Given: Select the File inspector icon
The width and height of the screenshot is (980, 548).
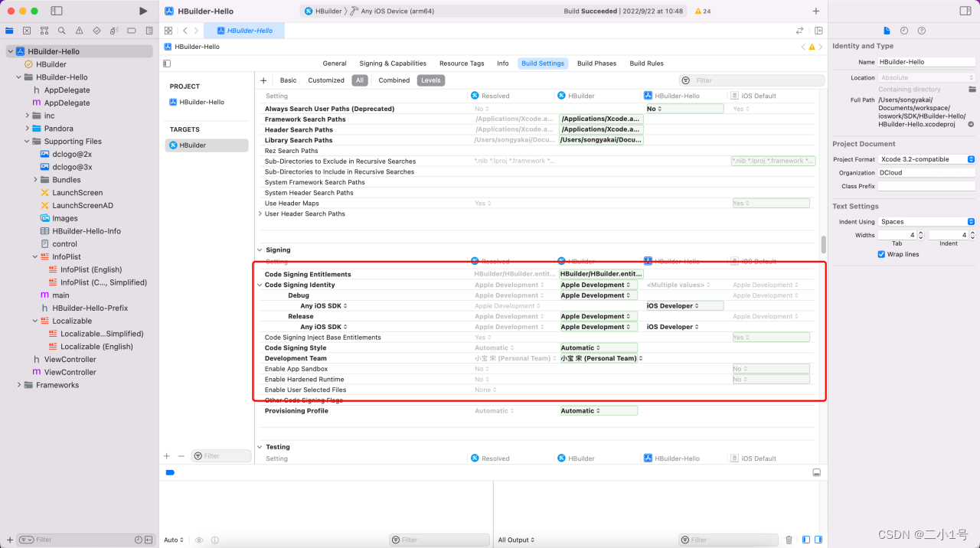Looking at the screenshot, I should tap(887, 31).
